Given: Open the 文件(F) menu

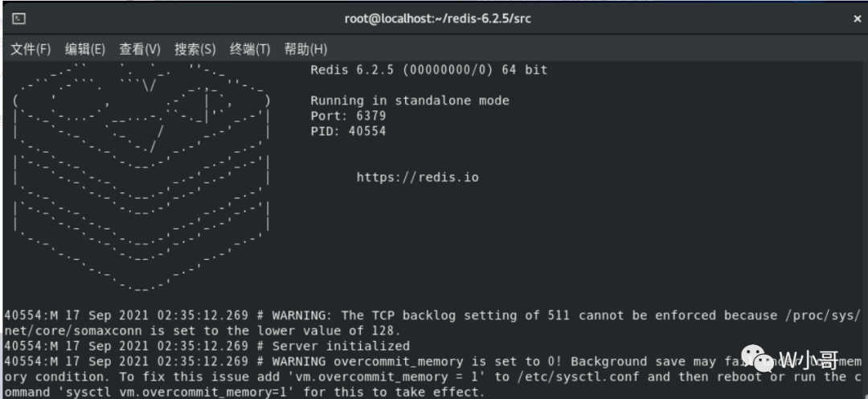Looking at the screenshot, I should (31, 49).
